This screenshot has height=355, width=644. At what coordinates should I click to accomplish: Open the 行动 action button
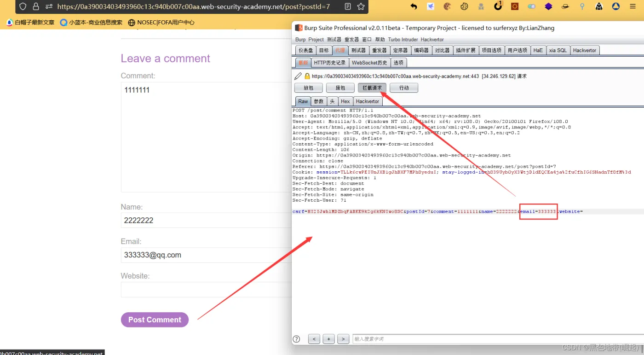pos(404,87)
